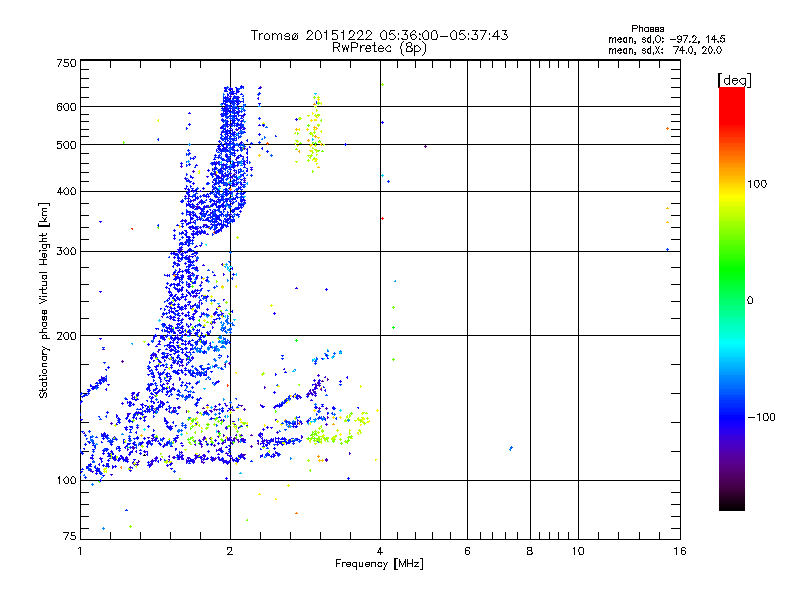Click the y-axis tick label '200'
This screenshot has width=800, height=600.
[x=66, y=336]
